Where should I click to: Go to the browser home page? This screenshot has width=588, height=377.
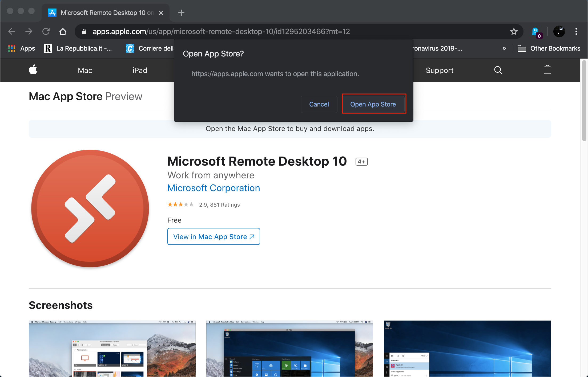63,31
